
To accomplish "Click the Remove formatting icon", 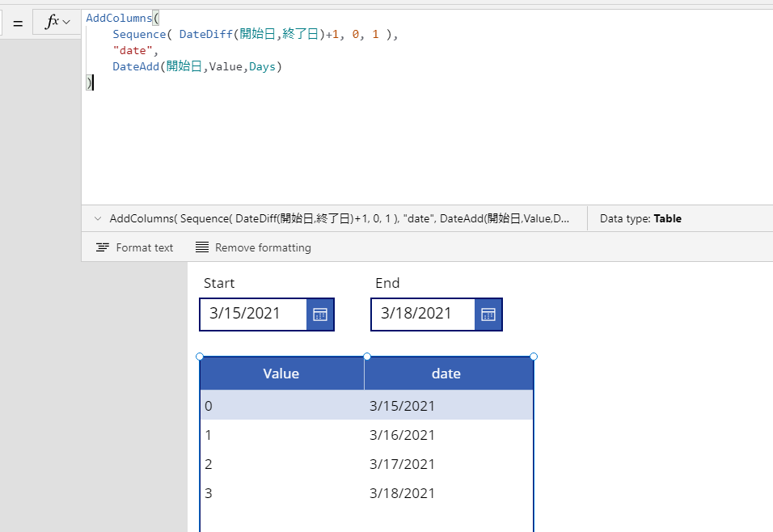I will pyautogui.click(x=202, y=247).
